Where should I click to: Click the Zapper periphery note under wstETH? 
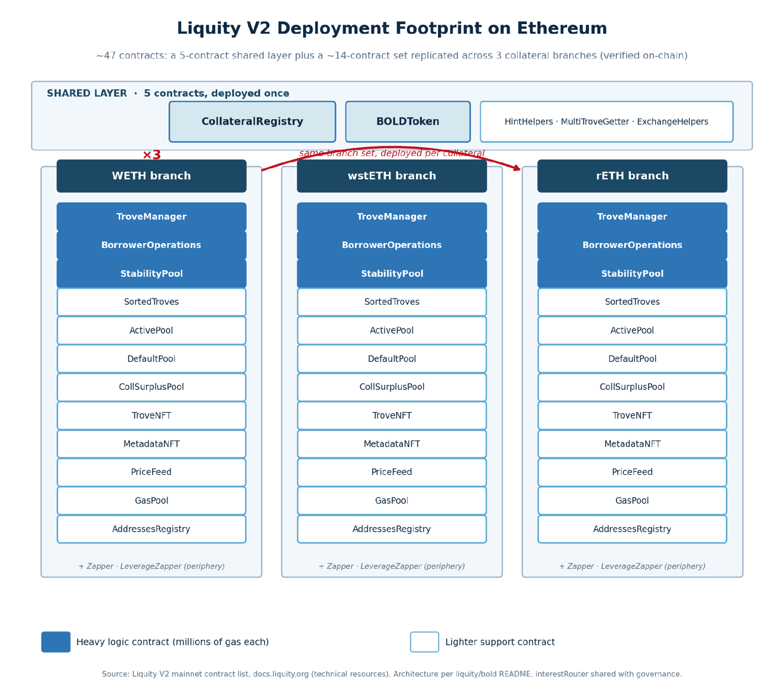(392, 566)
